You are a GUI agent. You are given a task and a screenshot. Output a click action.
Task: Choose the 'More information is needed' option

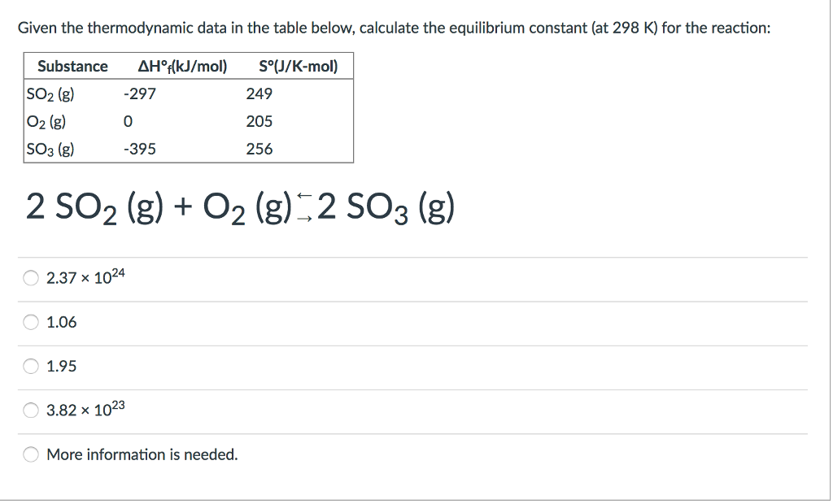[30, 454]
